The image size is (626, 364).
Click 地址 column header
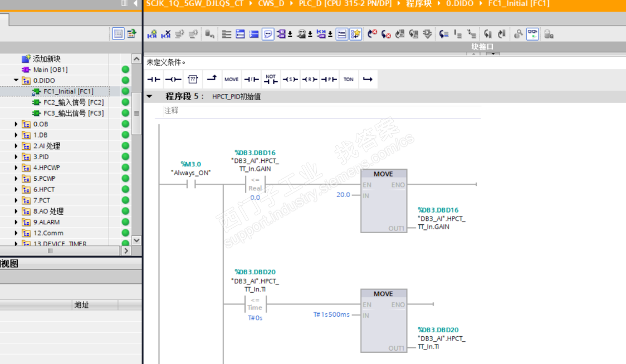tap(81, 305)
